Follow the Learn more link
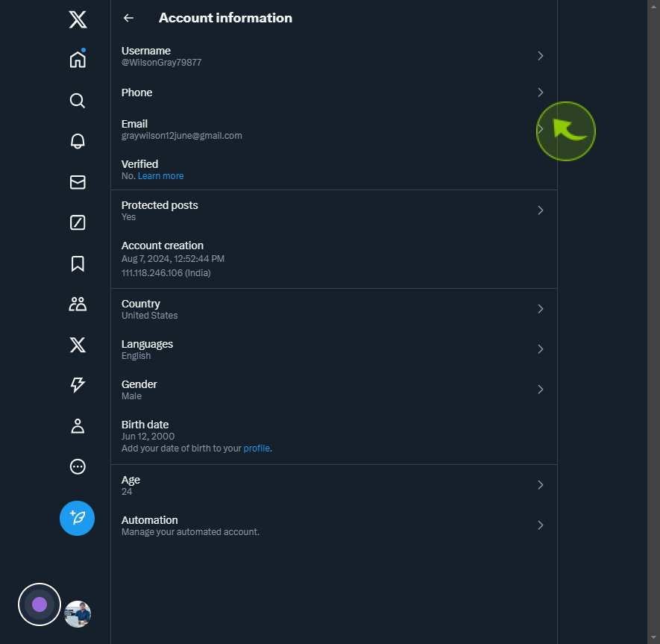Image resolution: width=660 pixels, height=644 pixels. (x=161, y=176)
